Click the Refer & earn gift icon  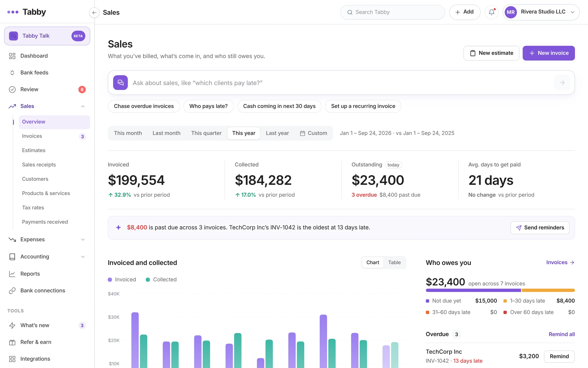click(12, 342)
